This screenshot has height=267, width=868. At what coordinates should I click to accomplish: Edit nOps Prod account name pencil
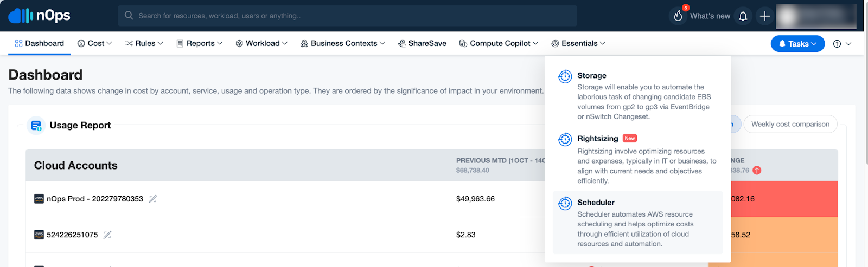pyautogui.click(x=153, y=199)
